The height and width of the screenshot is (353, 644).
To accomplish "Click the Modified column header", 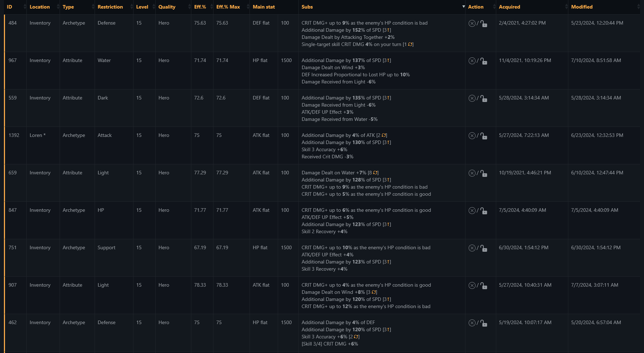I will pyautogui.click(x=582, y=7).
